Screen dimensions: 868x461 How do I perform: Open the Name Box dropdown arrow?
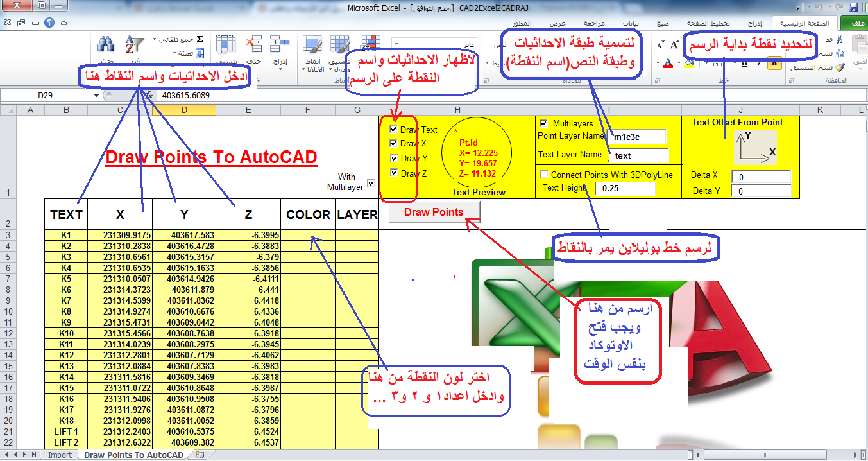[97, 95]
